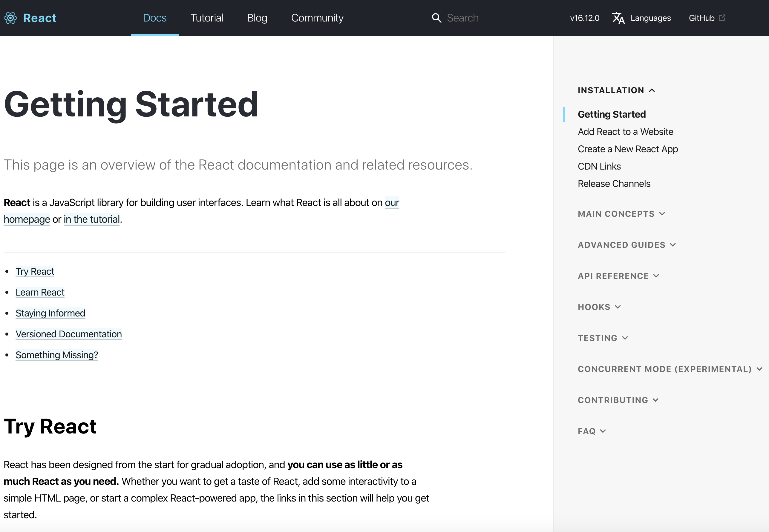769x532 pixels.
Task: Jump to Try React anchor link
Action: click(x=35, y=271)
